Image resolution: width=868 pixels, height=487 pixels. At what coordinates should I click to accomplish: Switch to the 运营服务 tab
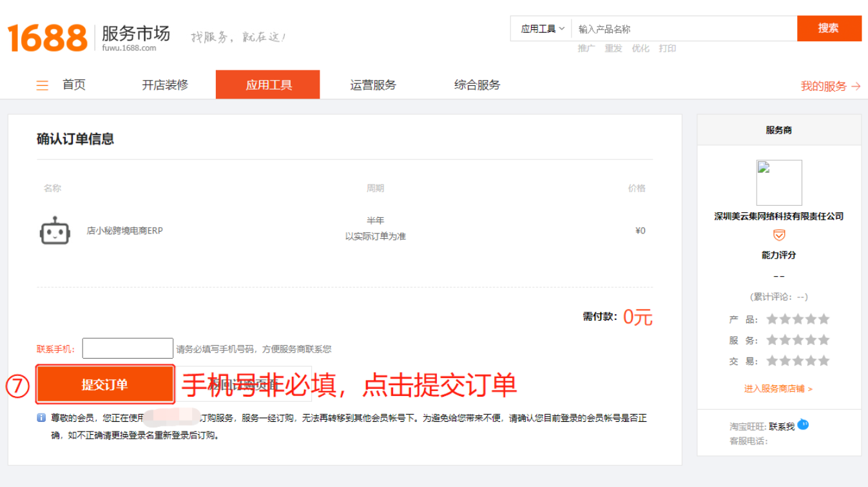pos(373,85)
